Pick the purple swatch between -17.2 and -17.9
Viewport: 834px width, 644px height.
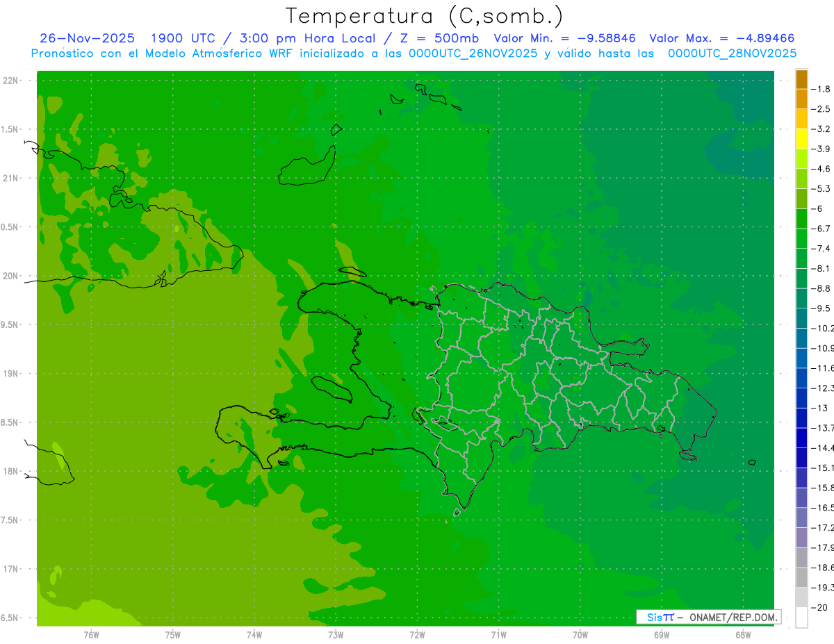click(801, 538)
